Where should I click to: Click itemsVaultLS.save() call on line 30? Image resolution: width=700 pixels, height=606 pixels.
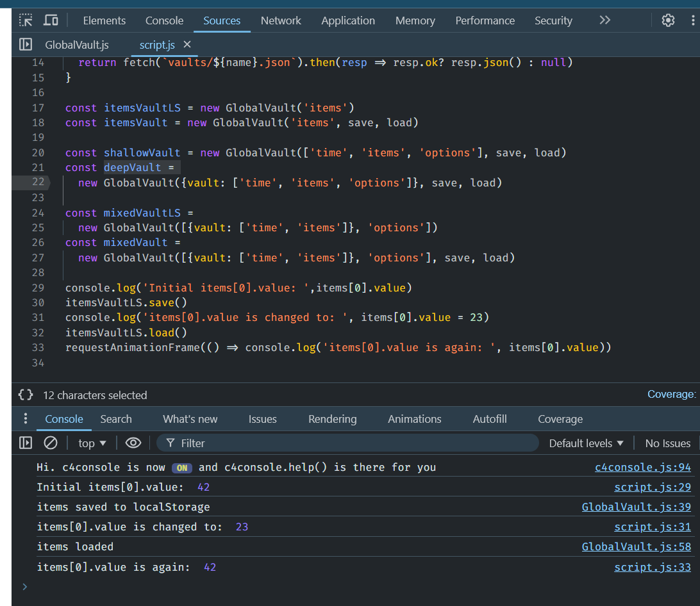pos(126,302)
